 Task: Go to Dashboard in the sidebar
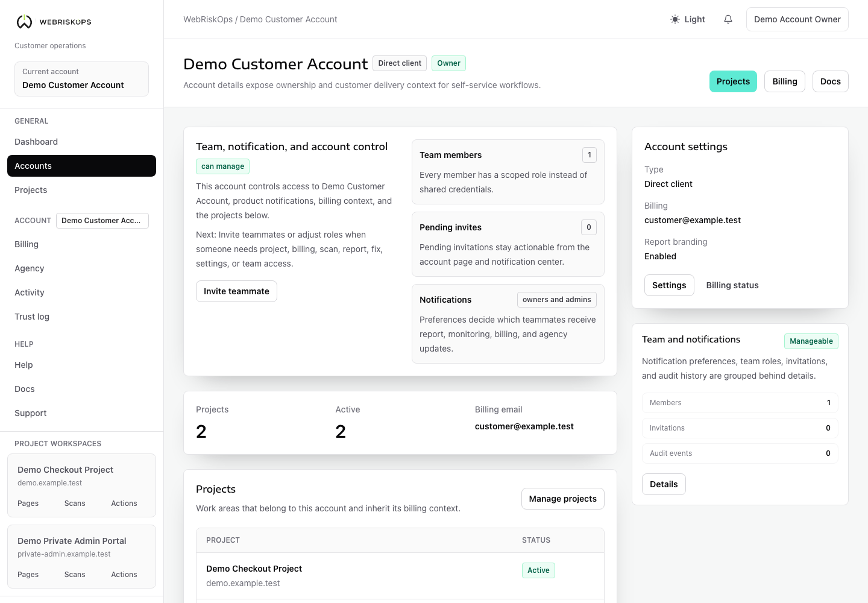coord(81,142)
